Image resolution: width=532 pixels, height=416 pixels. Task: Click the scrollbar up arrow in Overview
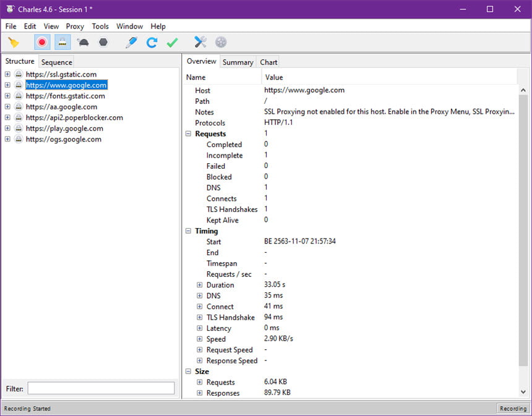[523, 90]
